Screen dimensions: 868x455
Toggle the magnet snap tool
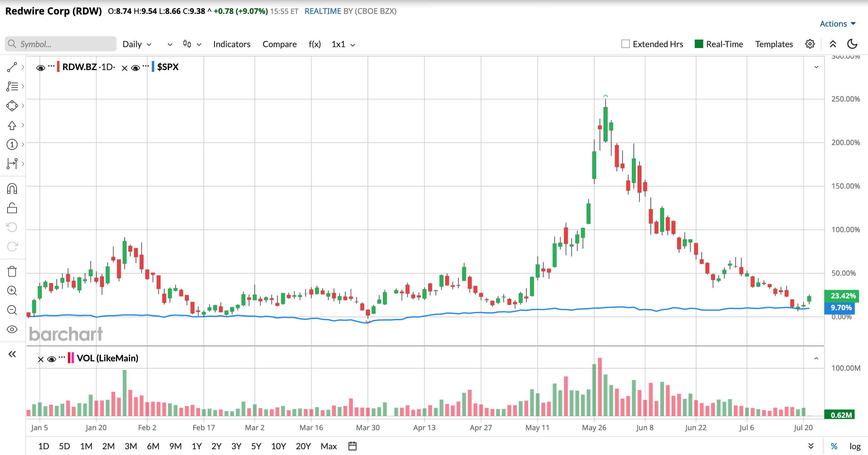[x=12, y=189]
